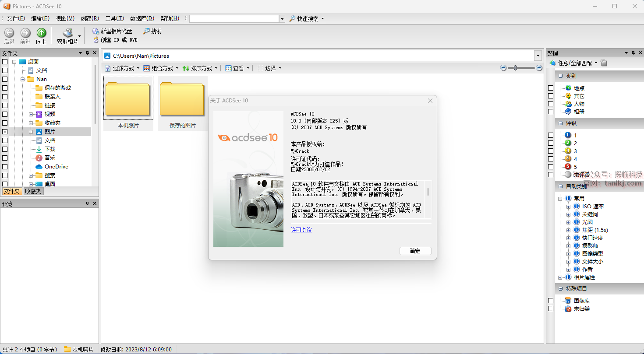Click the clear icon beside 任意/全部匹配
Image resolution: width=644 pixels, height=354 pixels.
coord(604,63)
